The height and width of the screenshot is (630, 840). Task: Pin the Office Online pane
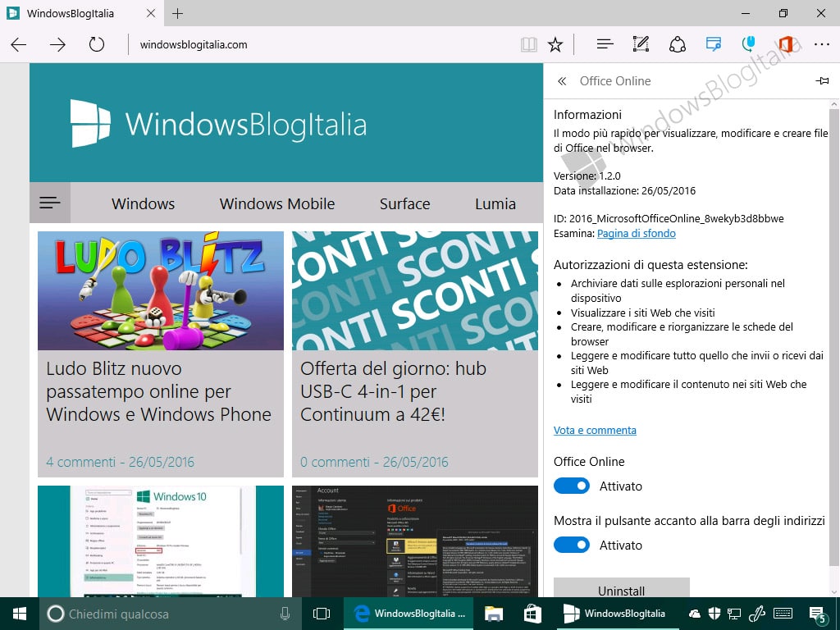(x=822, y=81)
